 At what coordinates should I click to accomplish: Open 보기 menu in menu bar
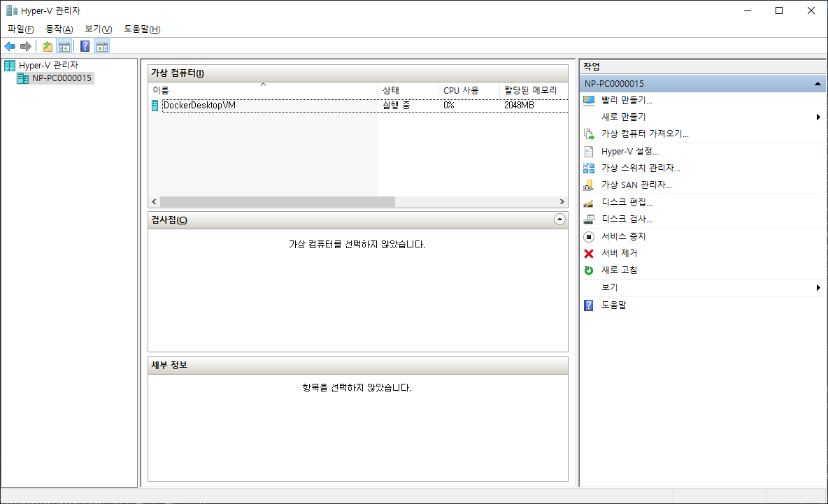98,29
